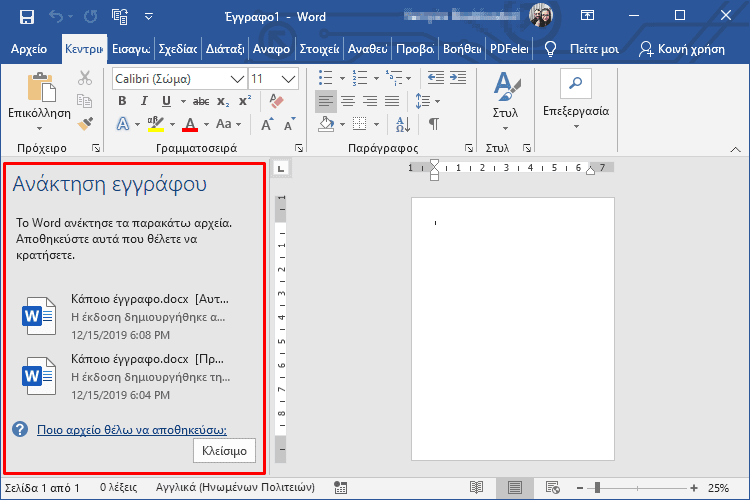The height and width of the screenshot is (500, 750).
Task: Switch to the Εισαγωγή (Insert) tab
Action: pos(131,49)
